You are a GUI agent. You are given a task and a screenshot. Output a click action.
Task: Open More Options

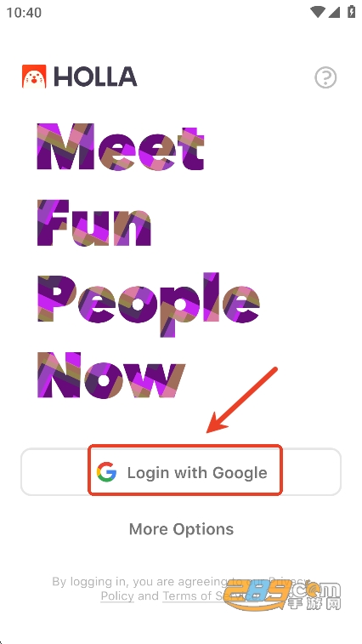coord(181,529)
